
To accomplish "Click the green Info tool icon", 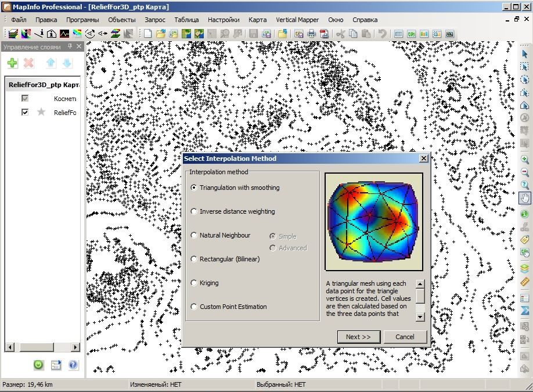I will tap(524, 214).
